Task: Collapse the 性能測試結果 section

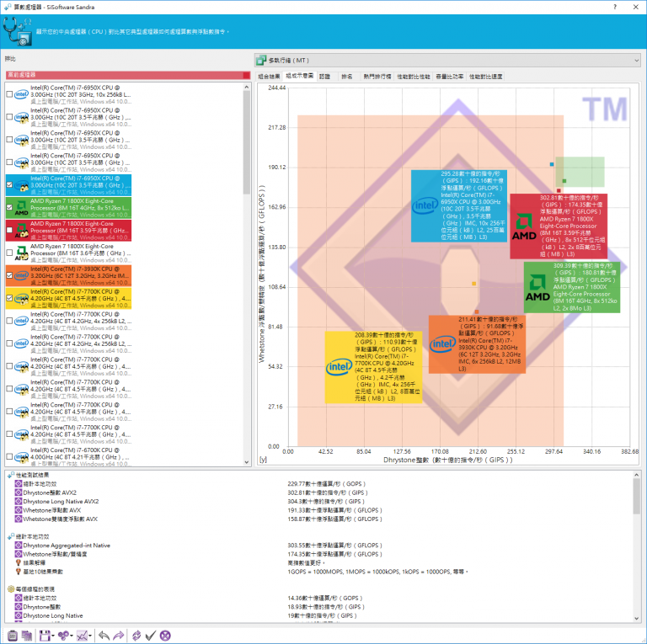Action: (11, 475)
